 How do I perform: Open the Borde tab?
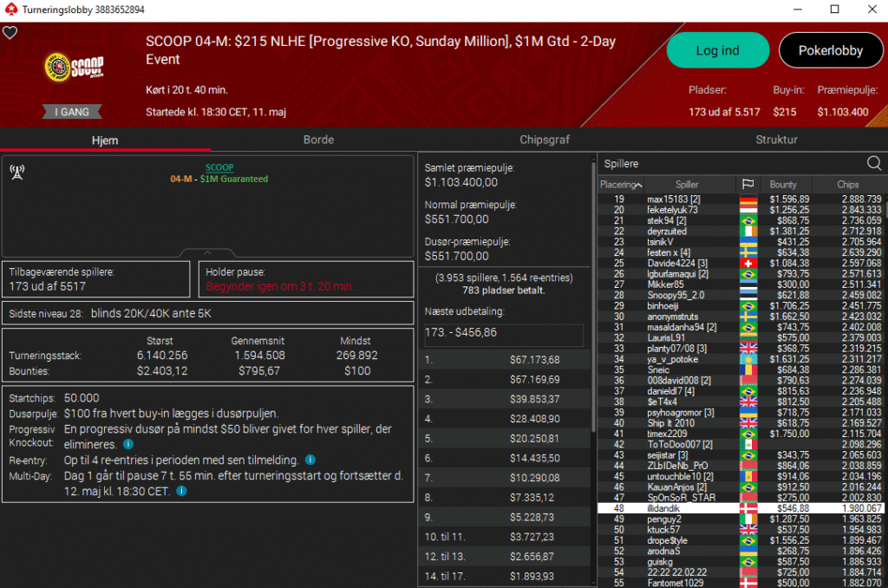tap(318, 140)
